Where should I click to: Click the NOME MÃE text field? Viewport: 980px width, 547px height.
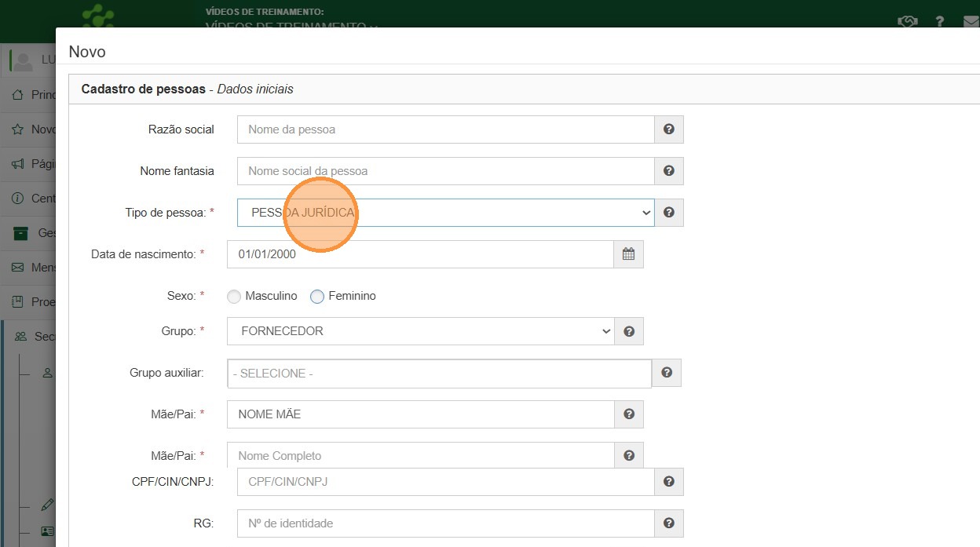coord(420,414)
